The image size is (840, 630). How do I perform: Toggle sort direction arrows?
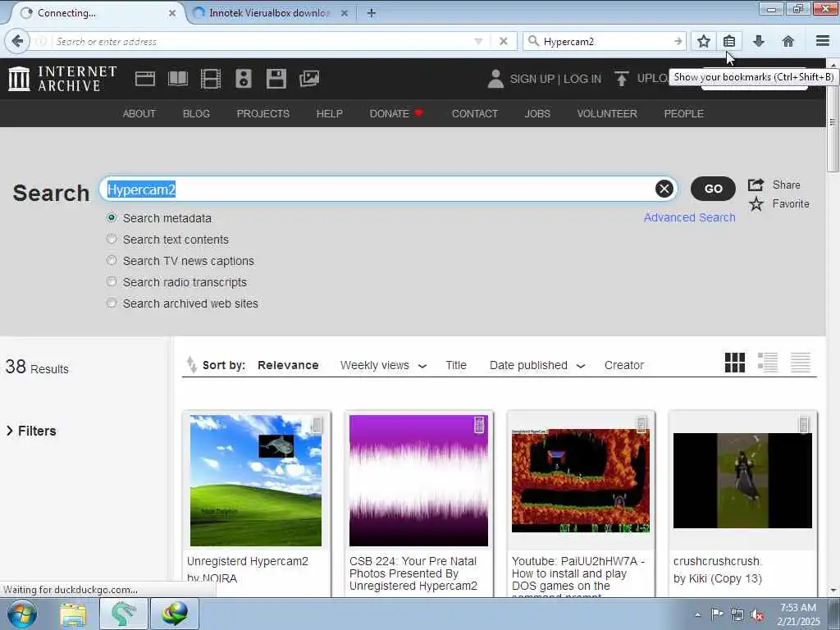(191, 364)
